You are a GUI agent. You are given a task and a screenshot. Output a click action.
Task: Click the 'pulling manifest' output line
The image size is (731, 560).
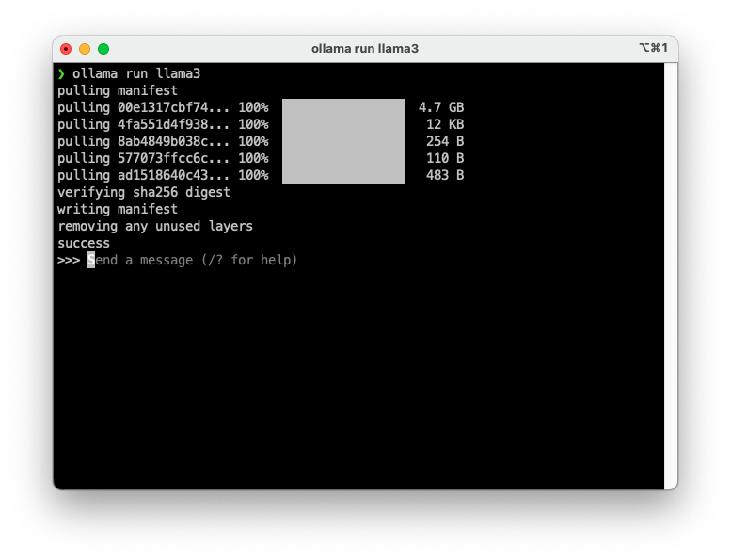[118, 90]
